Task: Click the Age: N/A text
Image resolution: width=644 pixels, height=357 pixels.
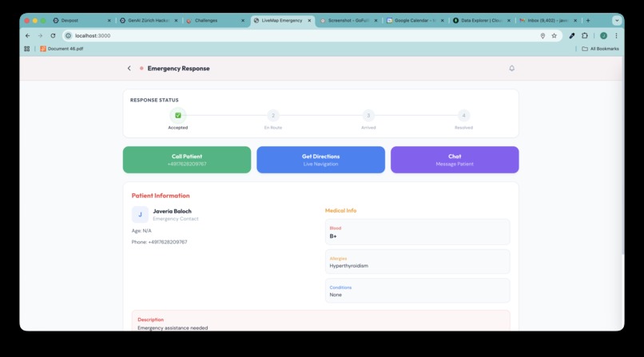Action: (141, 231)
